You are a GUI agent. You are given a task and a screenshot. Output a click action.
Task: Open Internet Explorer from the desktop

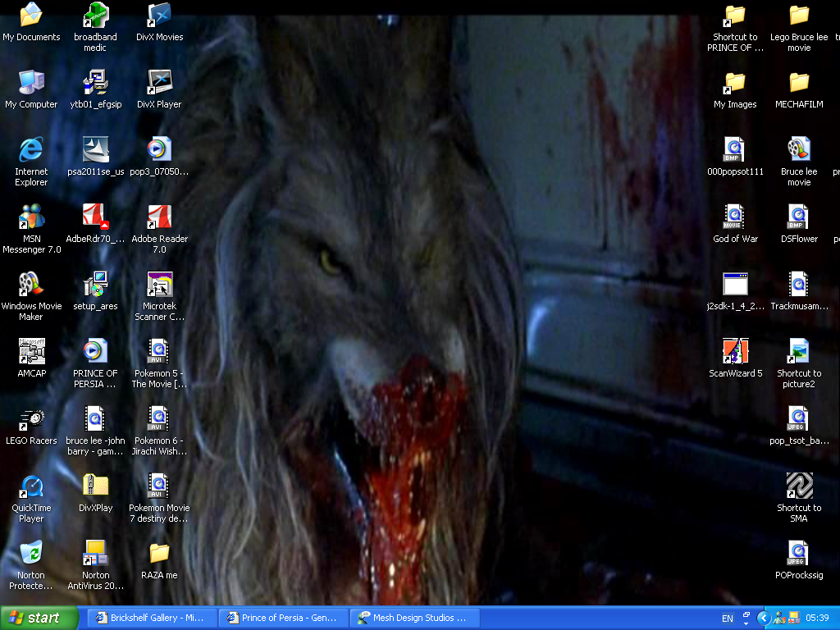(x=31, y=149)
